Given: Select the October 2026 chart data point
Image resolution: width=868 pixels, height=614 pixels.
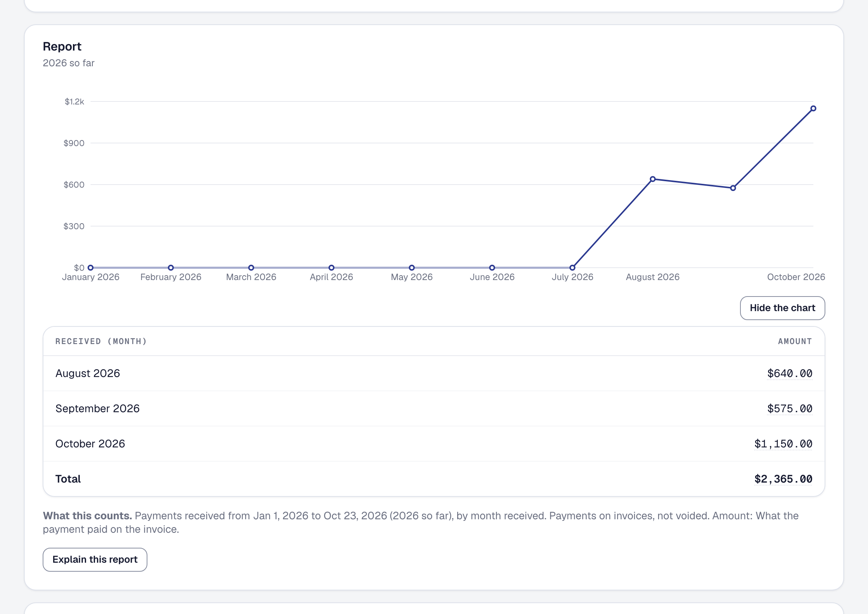Looking at the screenshot, I should (x=813, y=109).
